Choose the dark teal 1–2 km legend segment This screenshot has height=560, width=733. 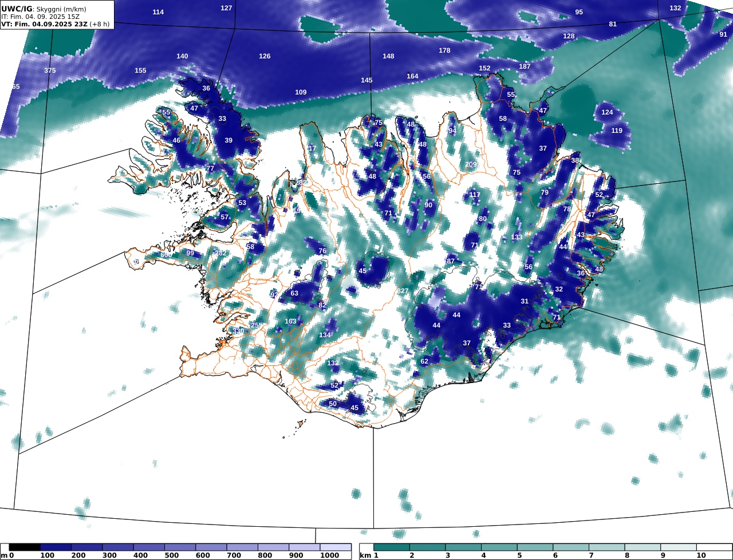pyautogui.click(x=392, y=547)
